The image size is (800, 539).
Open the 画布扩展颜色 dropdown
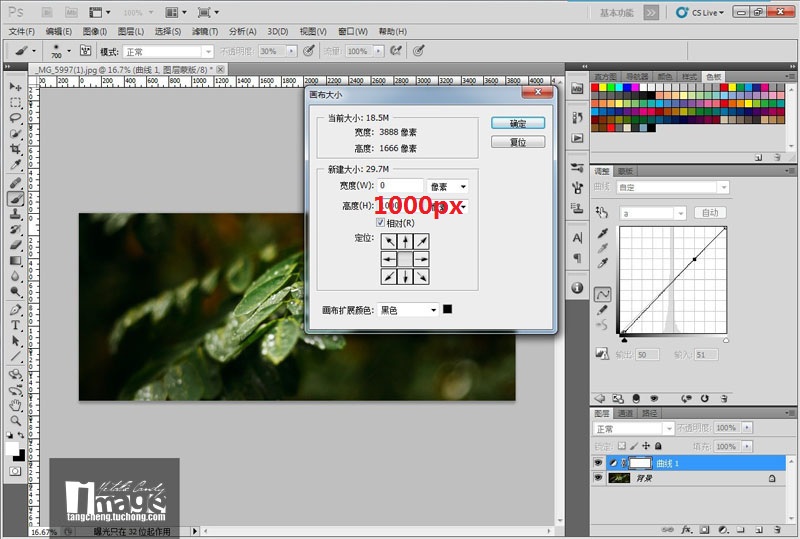coord(408,310)
